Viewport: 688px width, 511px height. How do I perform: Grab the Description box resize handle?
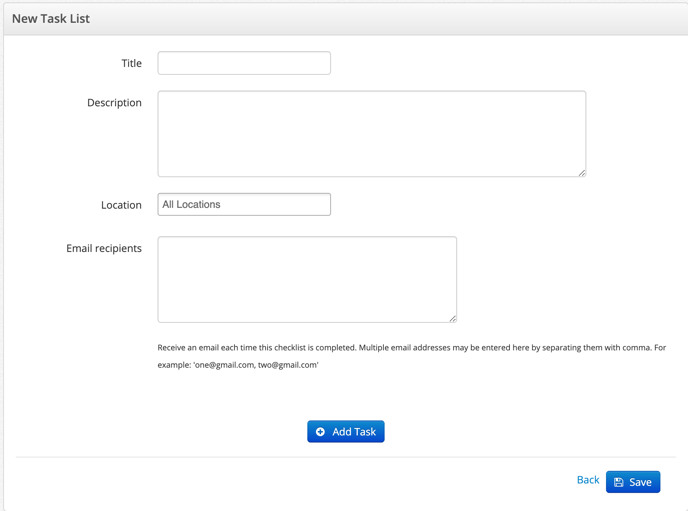pyautogui.click(x=582, y=173)
